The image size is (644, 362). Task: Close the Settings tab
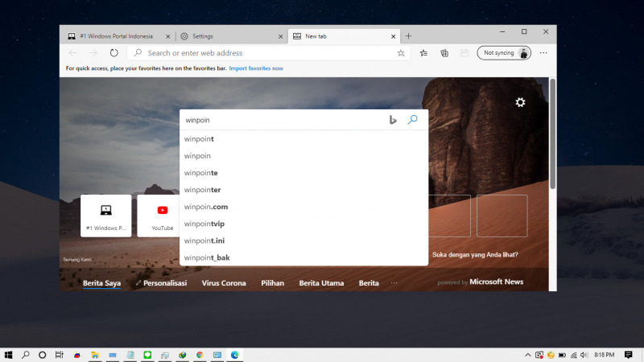click(280, 36)
